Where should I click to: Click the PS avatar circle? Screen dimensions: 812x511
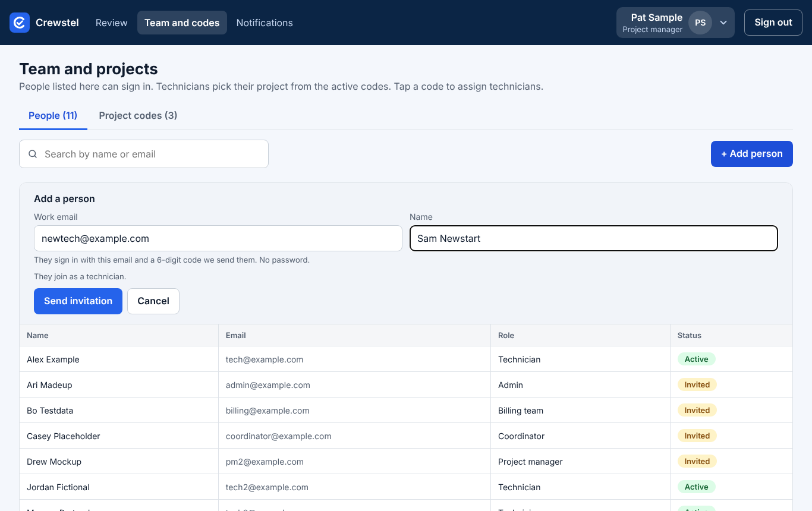[x=700, y=23]
